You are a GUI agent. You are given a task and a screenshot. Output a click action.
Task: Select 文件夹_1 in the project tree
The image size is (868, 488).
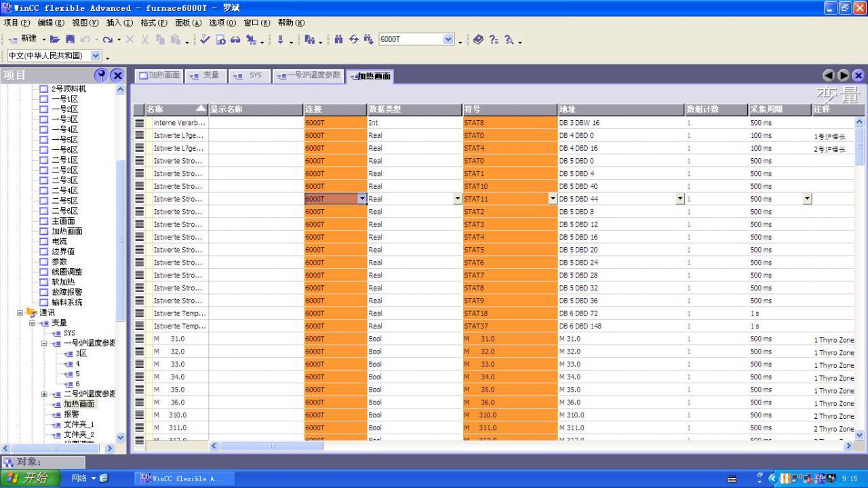point(78,424)
